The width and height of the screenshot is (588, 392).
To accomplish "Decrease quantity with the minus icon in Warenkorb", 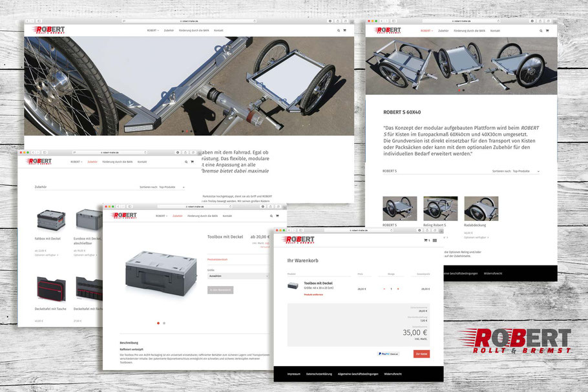I will (x=384, y=289).
